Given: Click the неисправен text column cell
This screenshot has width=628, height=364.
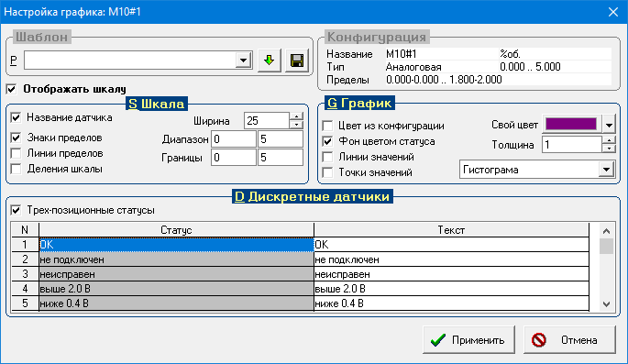Looking at the screenshot, I should point(451,274).
